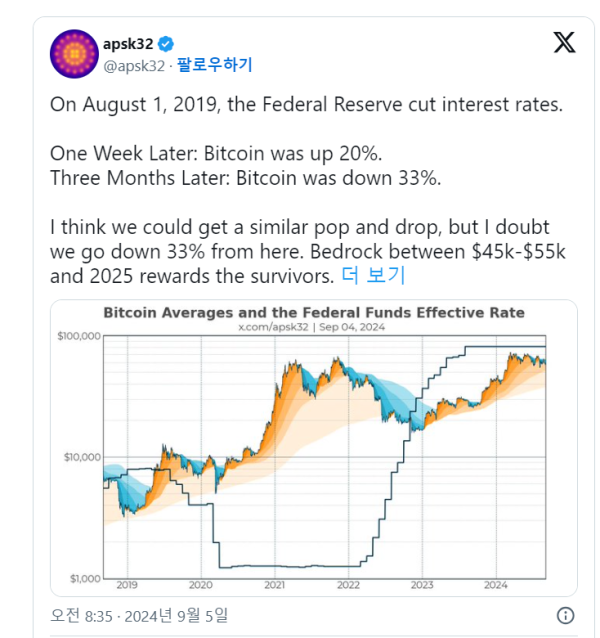Screen dimensions: 600x638
Task: Click the $1,000 axis label
Action: click(82, 578)
